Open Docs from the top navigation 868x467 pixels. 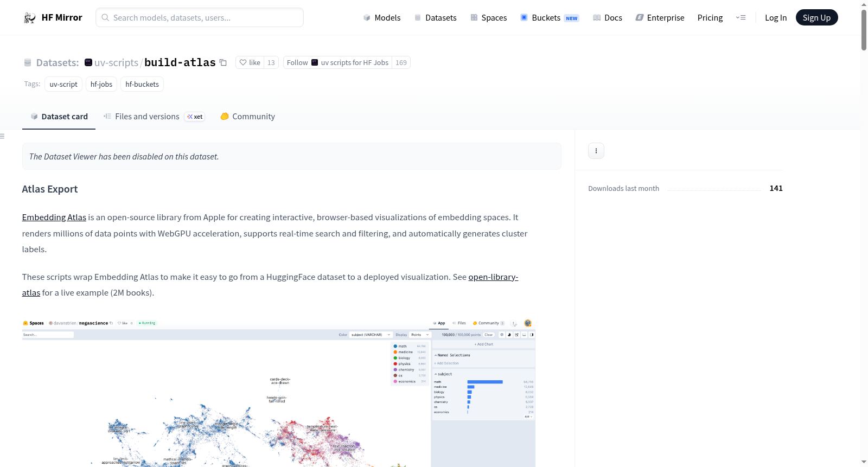point(608,18)
